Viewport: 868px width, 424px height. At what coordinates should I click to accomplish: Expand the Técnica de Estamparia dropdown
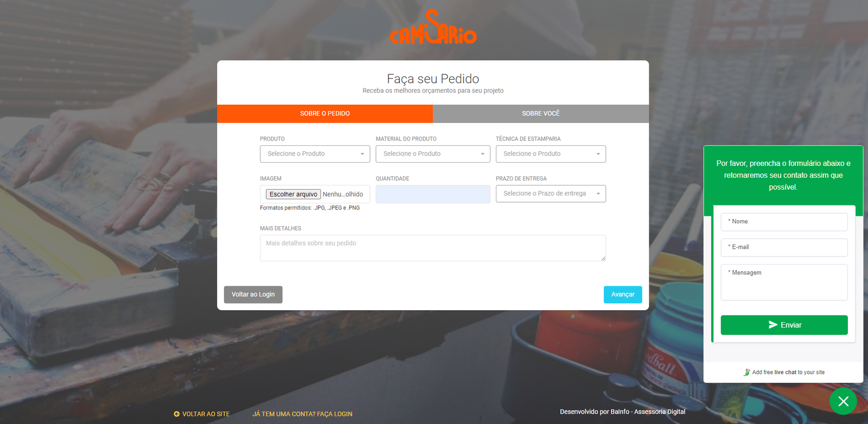551,154
